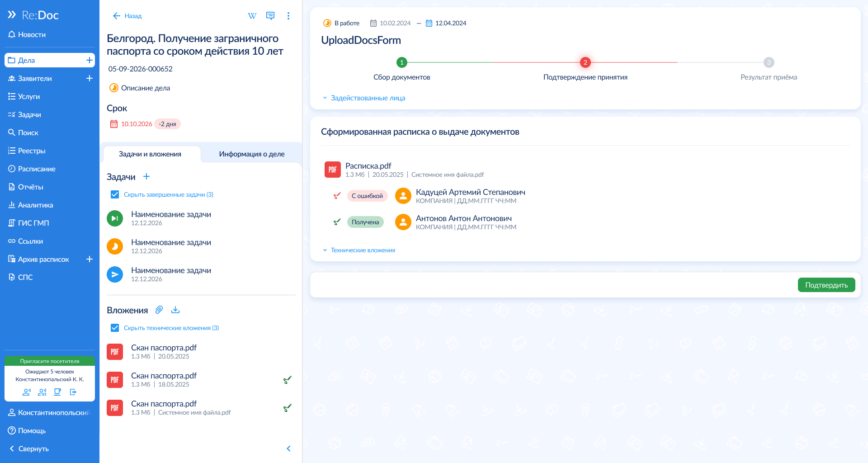Open the three-dot more options menu
The height and width of the screenshot is (463, 868).
(288, 16)
